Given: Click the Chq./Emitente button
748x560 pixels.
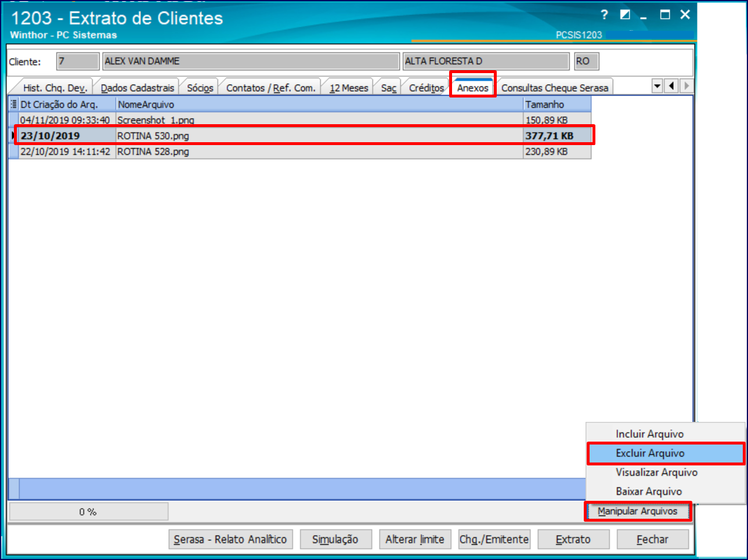Looking at the screenshot, I should click(494, 539).
